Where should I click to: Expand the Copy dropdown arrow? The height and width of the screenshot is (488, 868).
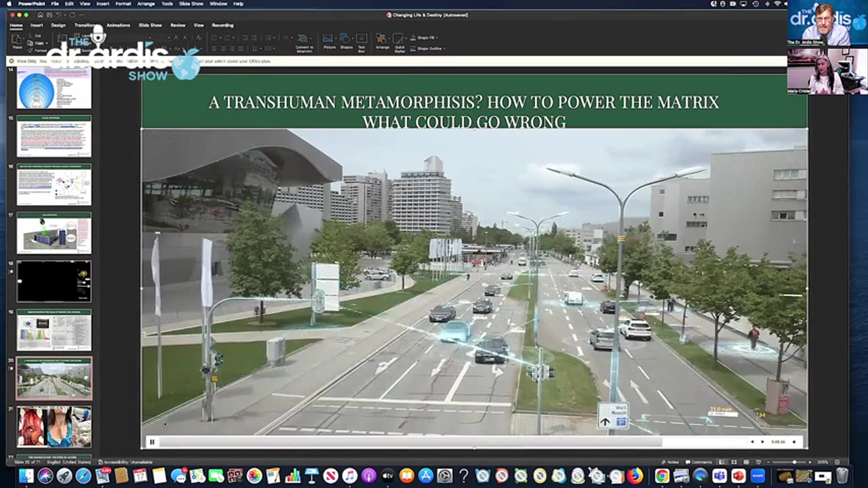coord(46,43)
